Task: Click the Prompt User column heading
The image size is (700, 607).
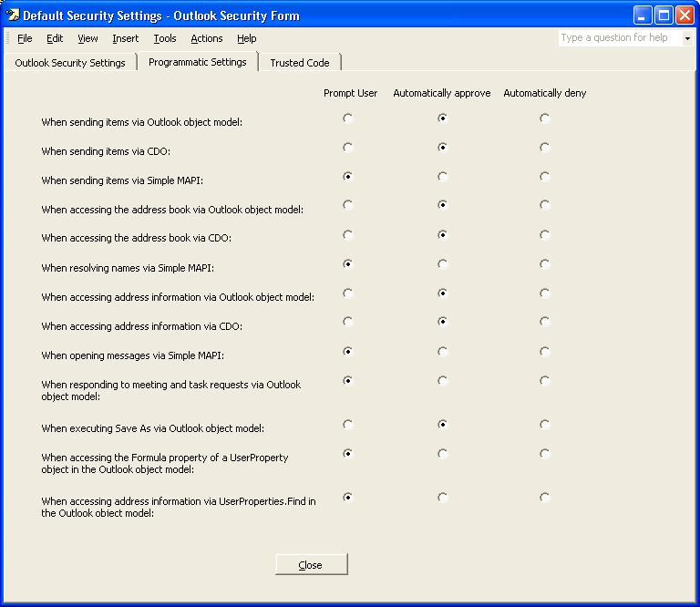Action: [350, 93]
